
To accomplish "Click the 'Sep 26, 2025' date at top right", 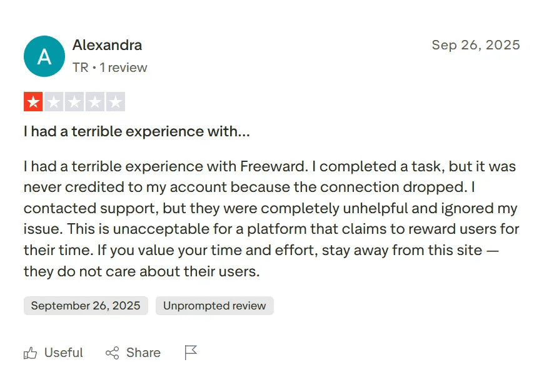I will 476,46.
